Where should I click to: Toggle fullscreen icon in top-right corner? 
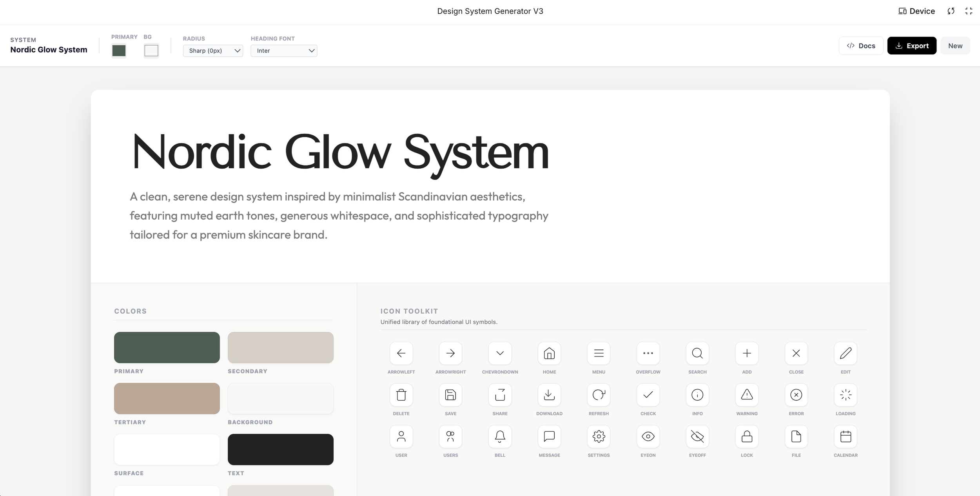tap(969, 11)
